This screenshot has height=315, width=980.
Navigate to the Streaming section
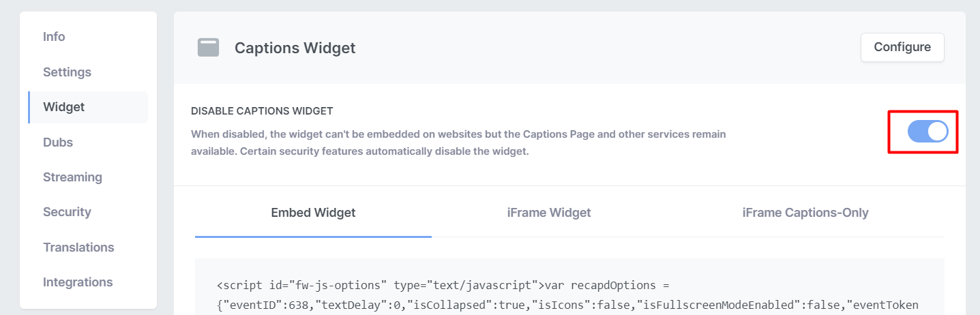click(72, 177)
